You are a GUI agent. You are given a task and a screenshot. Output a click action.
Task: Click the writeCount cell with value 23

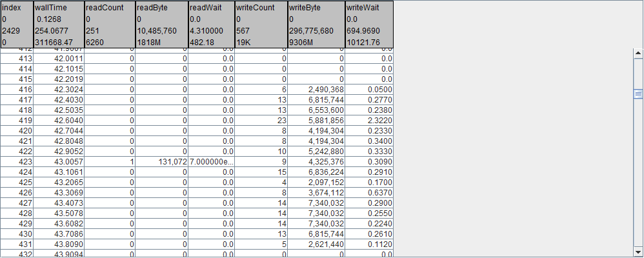tap(261, 121)
